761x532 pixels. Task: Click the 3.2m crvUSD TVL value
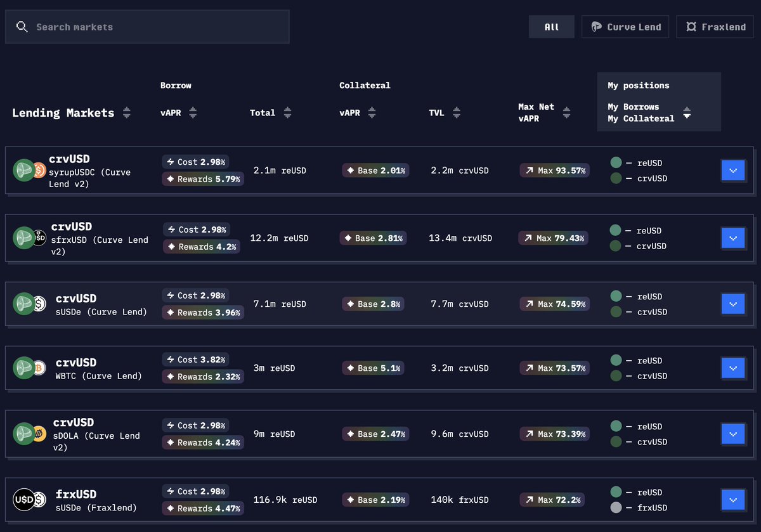pos(460,368)
